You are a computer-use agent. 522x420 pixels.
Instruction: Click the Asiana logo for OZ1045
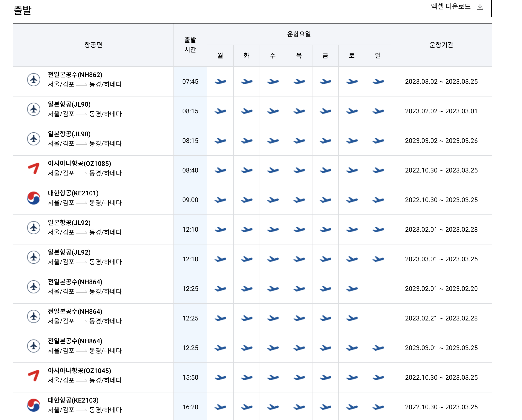[33, 376]
